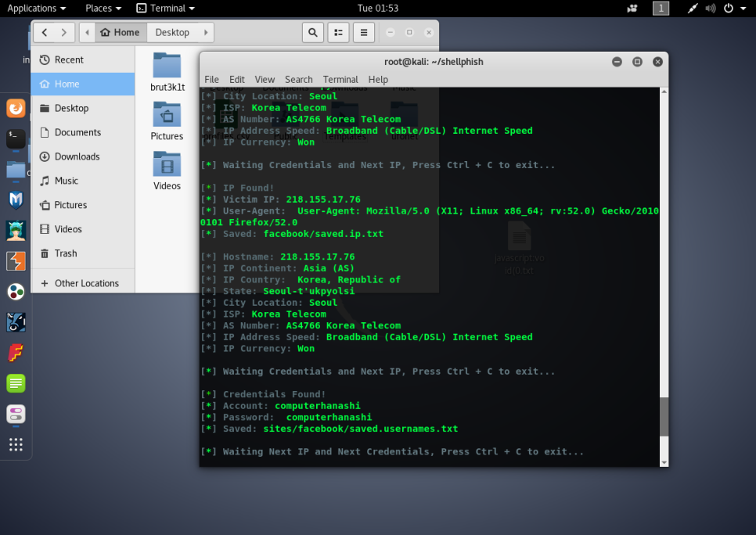
Task: Launch Metasploit from the dock
Action: [16, 200]
